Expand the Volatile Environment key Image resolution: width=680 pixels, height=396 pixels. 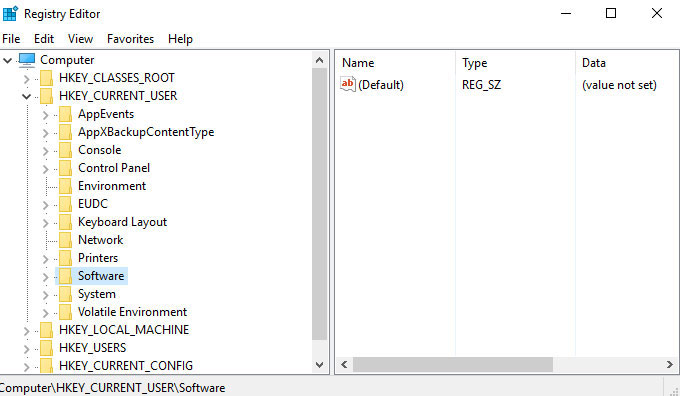[x=46, y=313]
